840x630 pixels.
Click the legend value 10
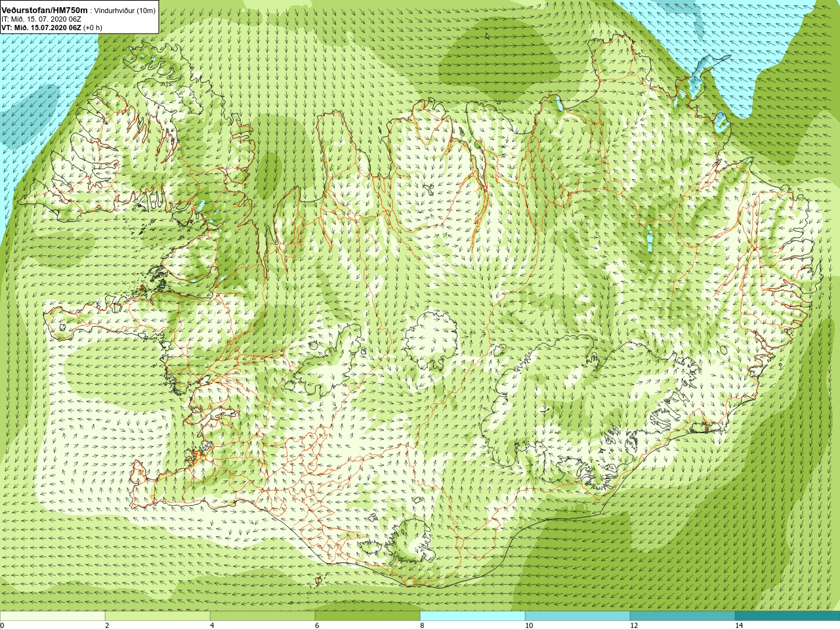tap(529, 625)
